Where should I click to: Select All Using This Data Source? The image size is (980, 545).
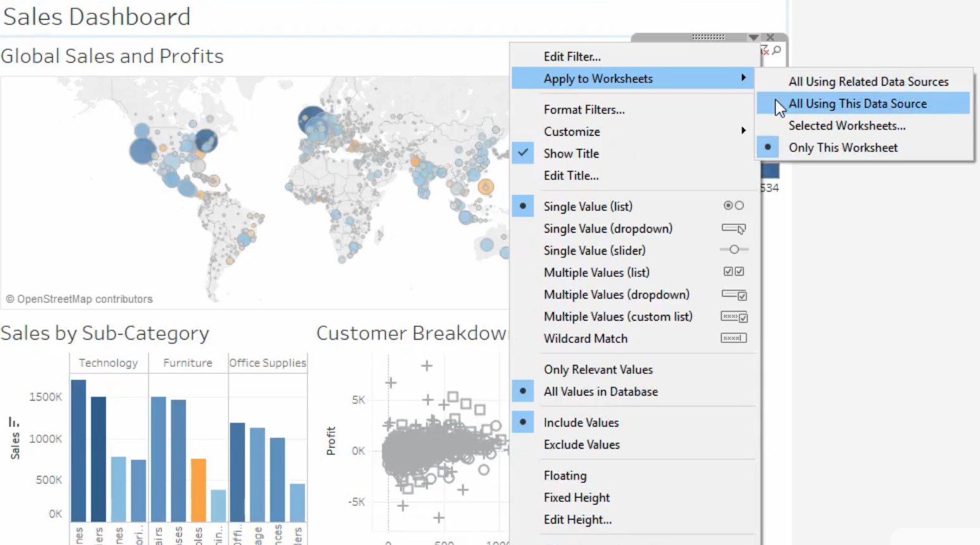point(864,104)
